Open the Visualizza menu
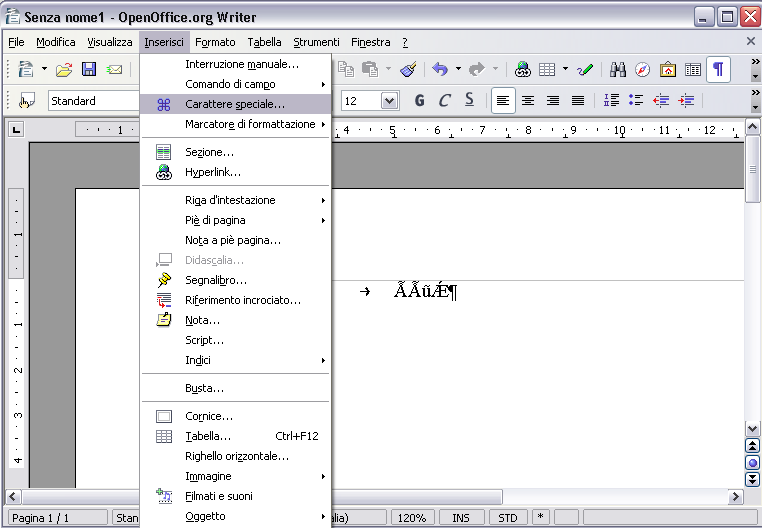The image size is (762, 528). (x=110, y=42)
